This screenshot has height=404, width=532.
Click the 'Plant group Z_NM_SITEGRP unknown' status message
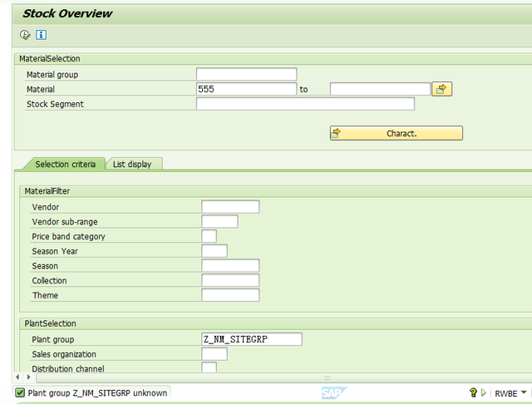(x=97, y=393)
